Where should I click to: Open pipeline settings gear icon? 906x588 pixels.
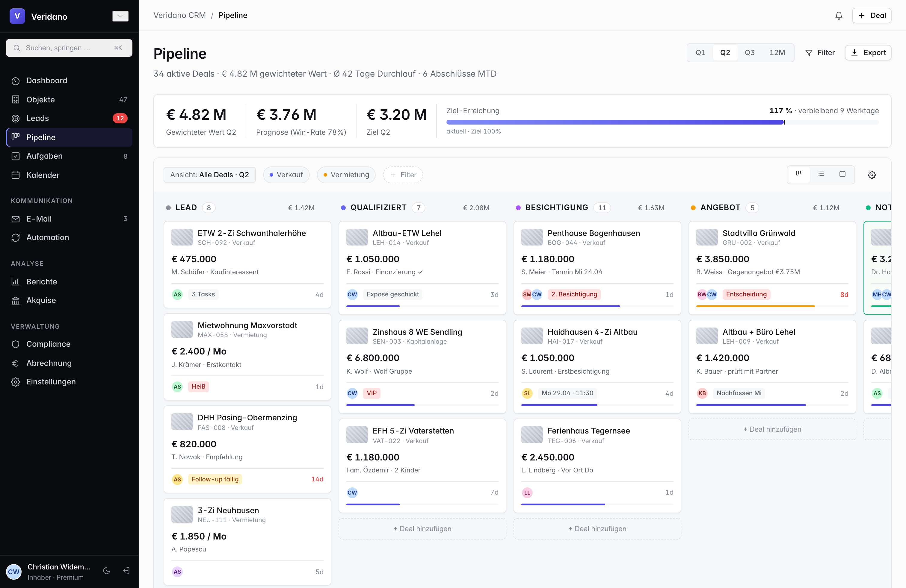[872, 175]
